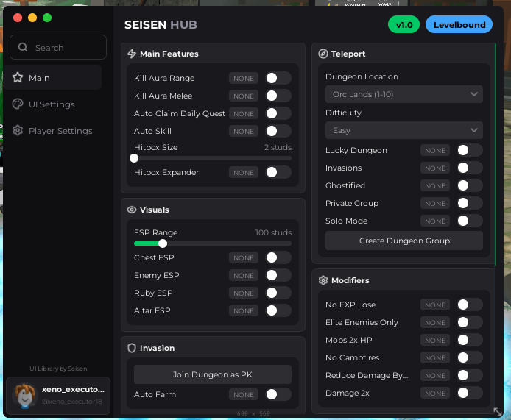Click the "2 studs" Hitbox Size value
The width and height of the screenshot is (511, 420).
pyautogui.click(x=278, y=147)
